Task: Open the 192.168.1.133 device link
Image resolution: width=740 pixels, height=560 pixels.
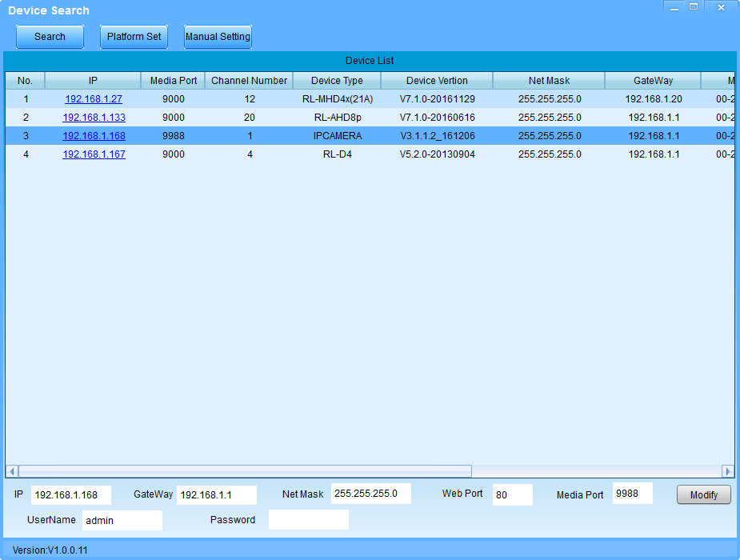Action: [94, 118]
